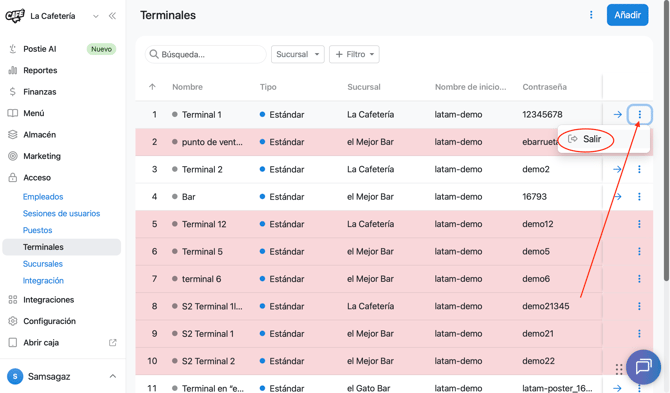Image resolution: width=670 pixels, height=393 pixels.
Task: Click the Tipo column header
Action: (268, 87)
